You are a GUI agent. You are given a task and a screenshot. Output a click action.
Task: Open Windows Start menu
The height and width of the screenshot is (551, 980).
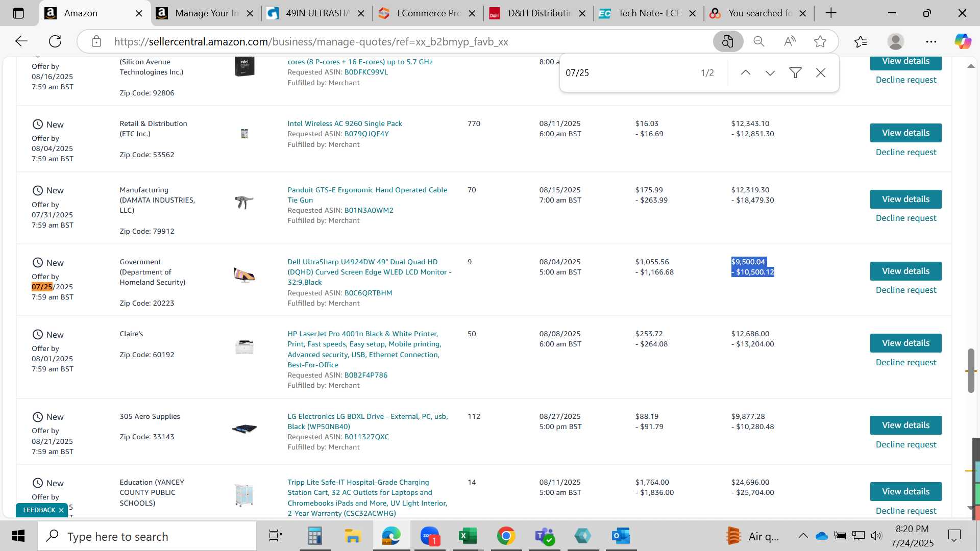click(x=18, y=536)
